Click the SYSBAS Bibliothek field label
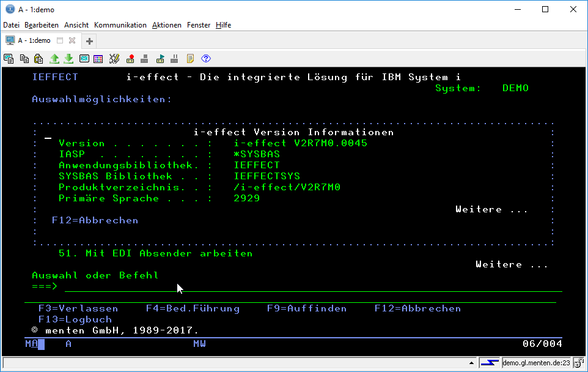This screenshot has width=588, height=372. (116, 176)
